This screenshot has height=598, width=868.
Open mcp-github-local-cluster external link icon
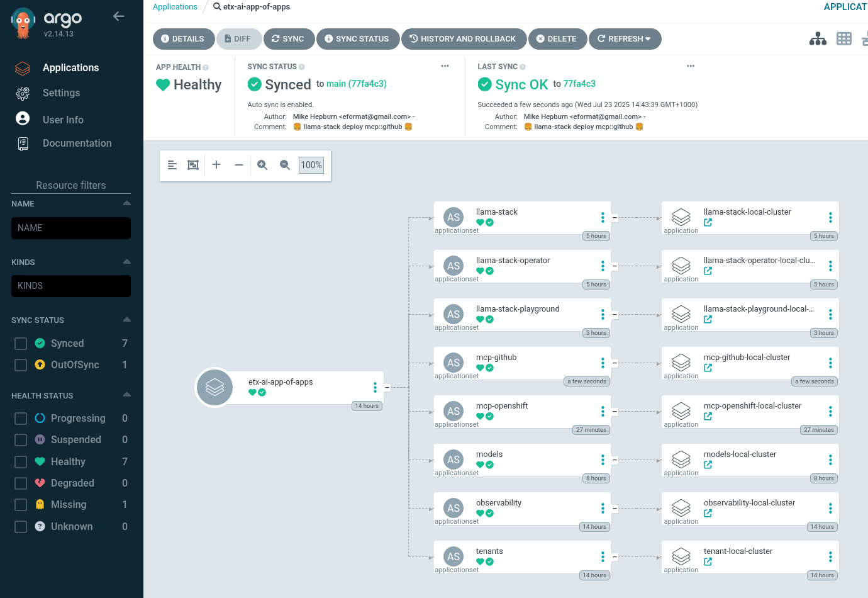[708, 368]
